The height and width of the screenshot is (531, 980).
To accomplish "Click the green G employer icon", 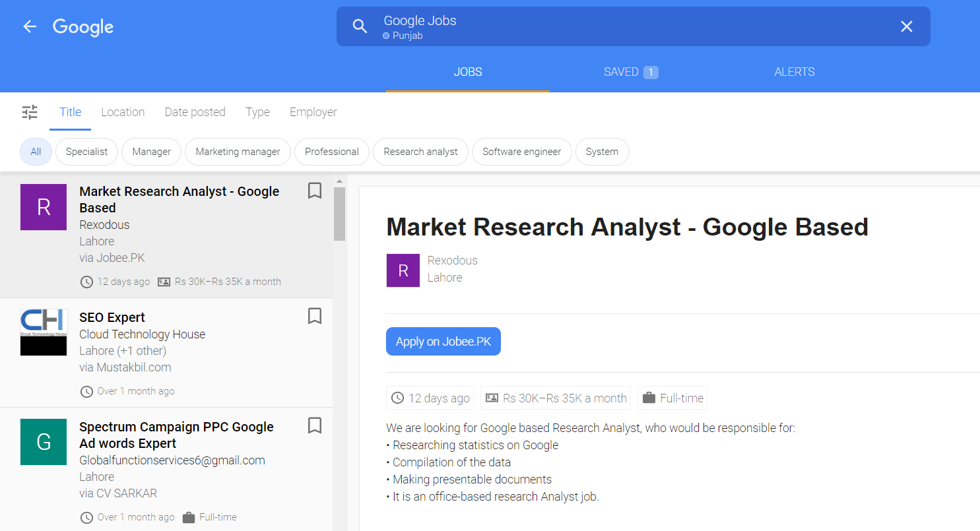I will pyautogui.click(x=44, y=442).
